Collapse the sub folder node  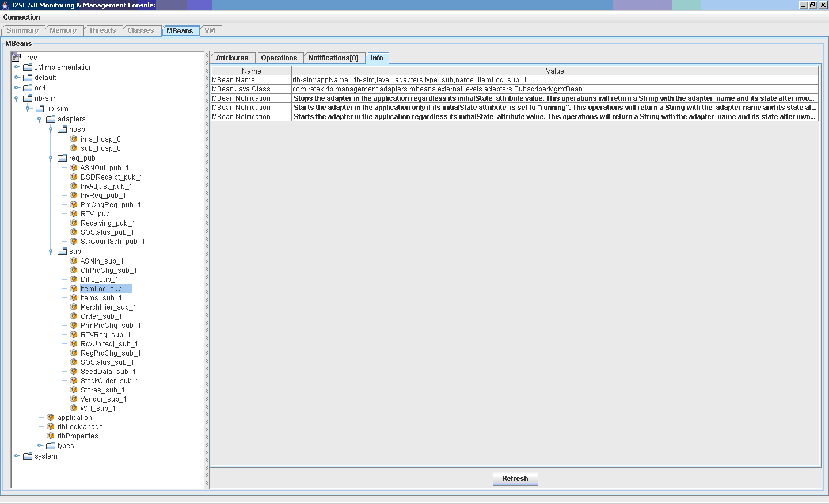[51, 251]
